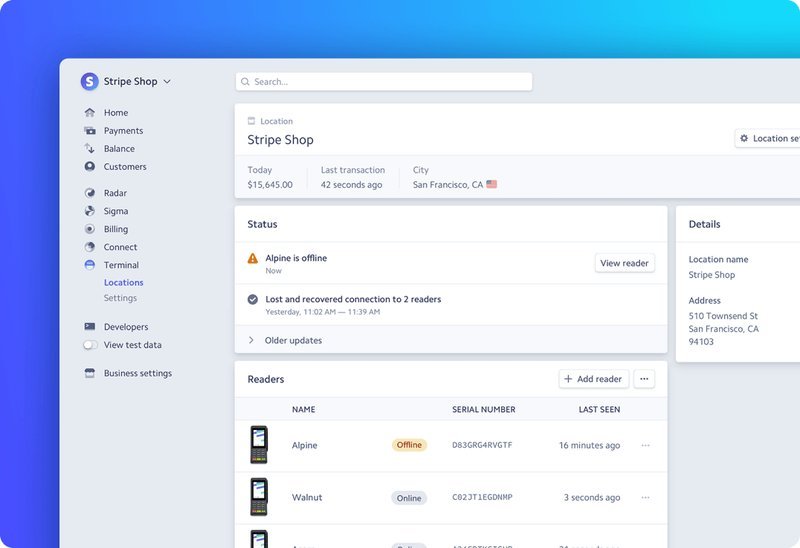Open the Stripe Shop account dropdown chevron
This screenshot has height=548, width=800.
click(x=167, y=82)
